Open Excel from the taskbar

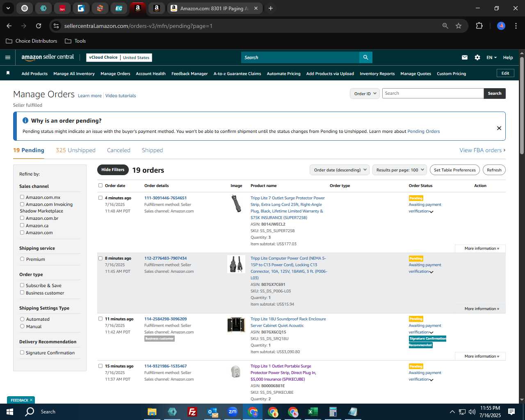point(313,412)
